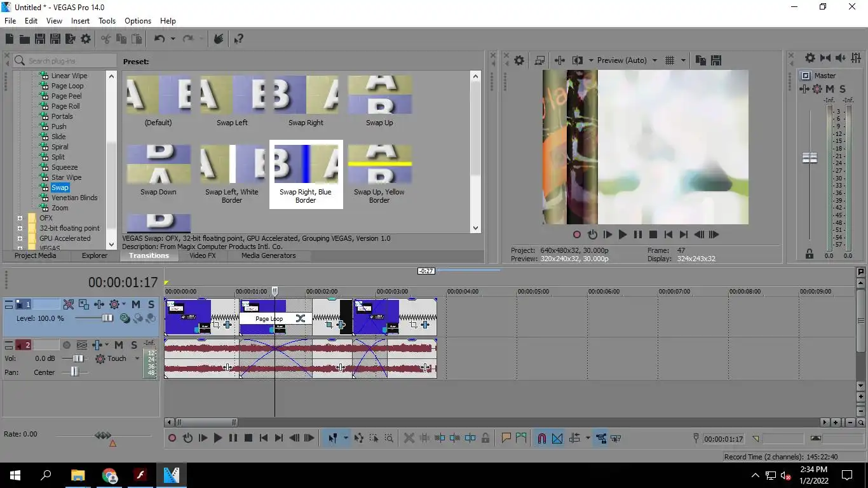The height and width of the screenshot is (488, 868).
Task: Click Go to Start in timeline transport
Action: [x=264, y=438]
